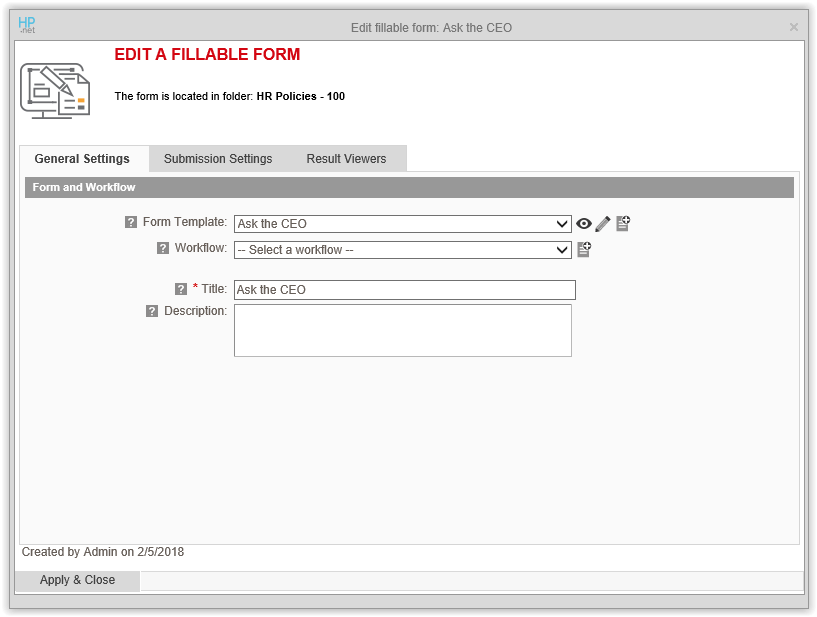Click into the Description text area

click(x=403, y=330)
